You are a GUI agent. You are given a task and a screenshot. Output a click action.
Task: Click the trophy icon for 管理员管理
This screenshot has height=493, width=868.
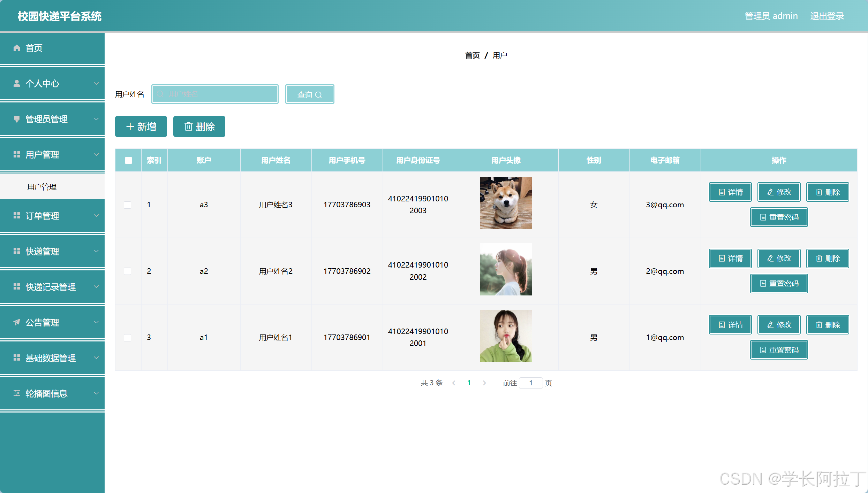point(16,119)
